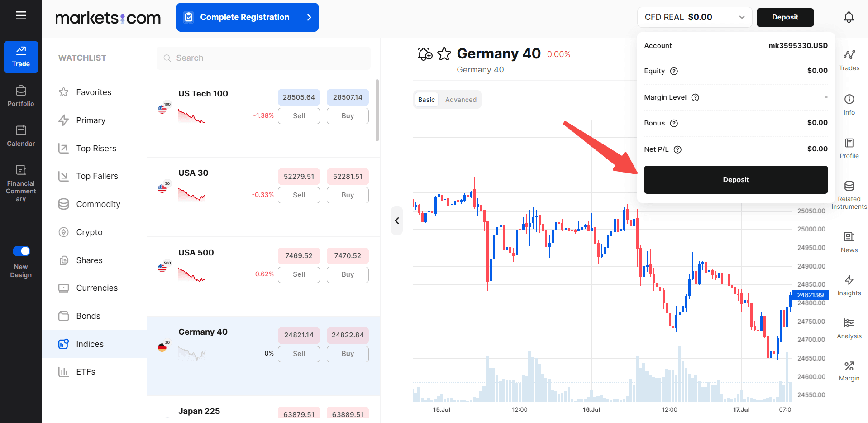
Task: Toggle the New Design switch
Action: [x=21, y=251]
